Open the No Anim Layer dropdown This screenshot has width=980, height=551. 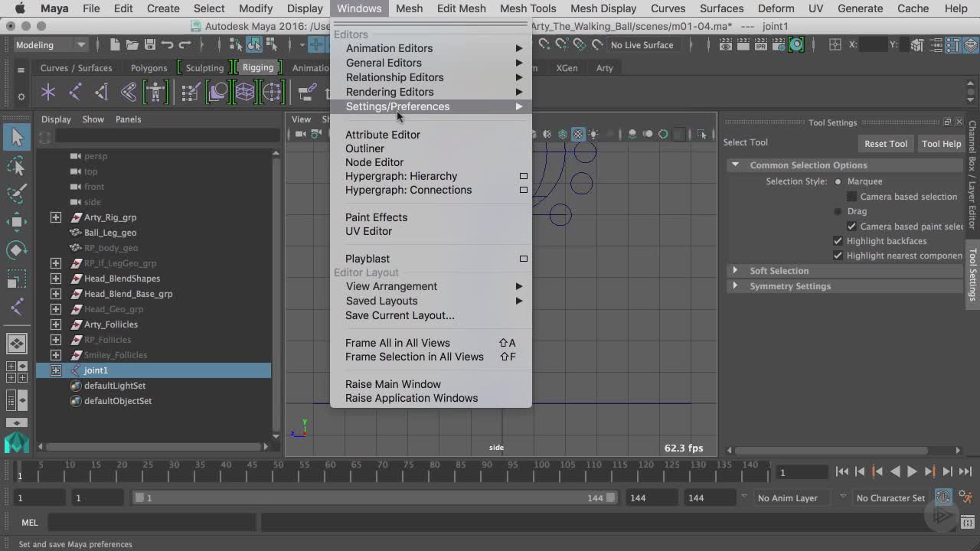pos(792,498)
